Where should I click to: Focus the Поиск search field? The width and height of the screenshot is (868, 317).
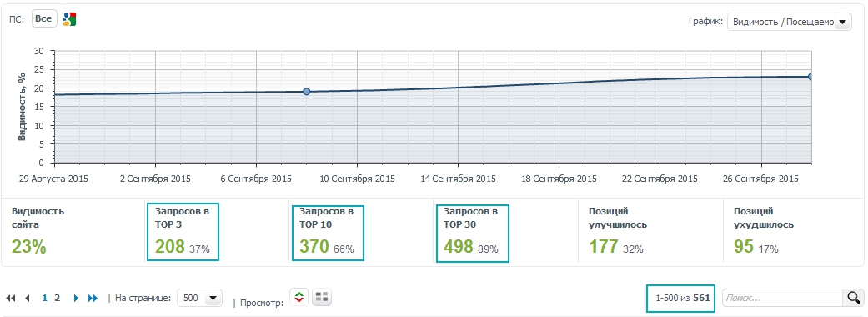tap(781, 298)
